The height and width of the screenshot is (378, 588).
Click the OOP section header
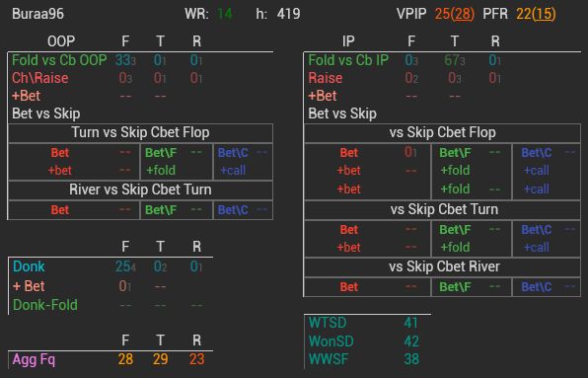[x=61, y=40]
